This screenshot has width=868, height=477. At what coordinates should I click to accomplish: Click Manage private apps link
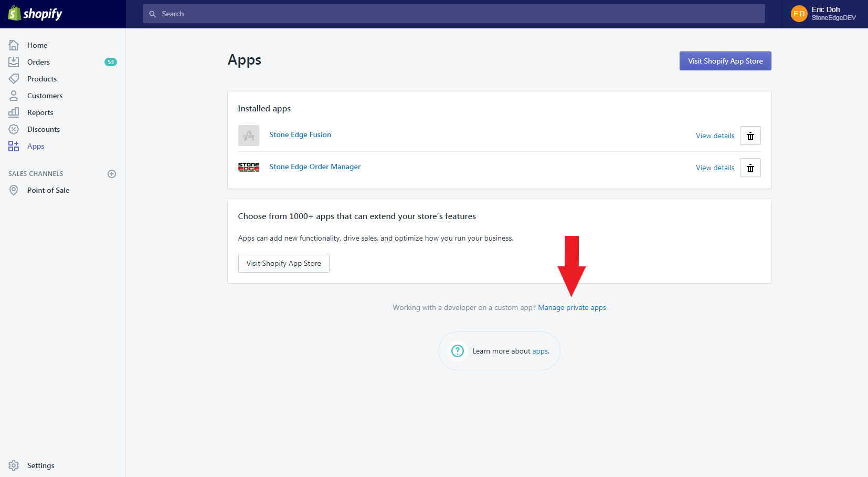tap(572, 307)
